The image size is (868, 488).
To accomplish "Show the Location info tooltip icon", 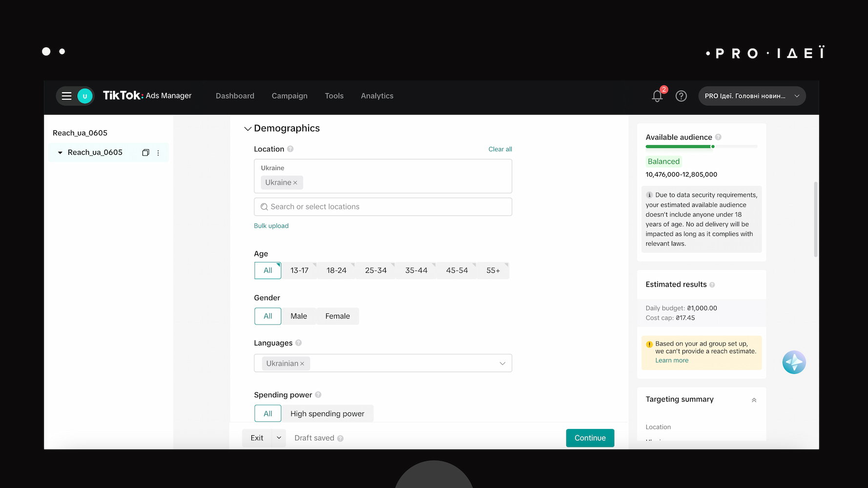I will coord(290,149).
